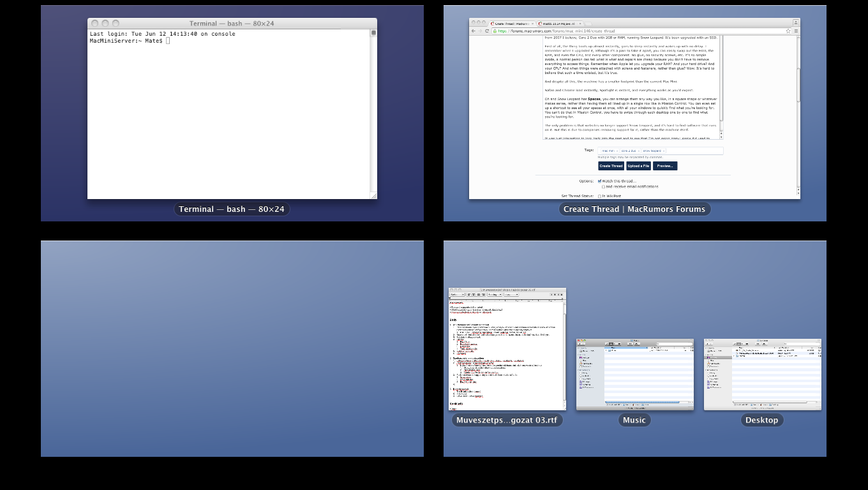Image resolution: width=868 pixels, height=490 pixels.
Task: Remove the snow leopard tag
Action: pos(664,151)
